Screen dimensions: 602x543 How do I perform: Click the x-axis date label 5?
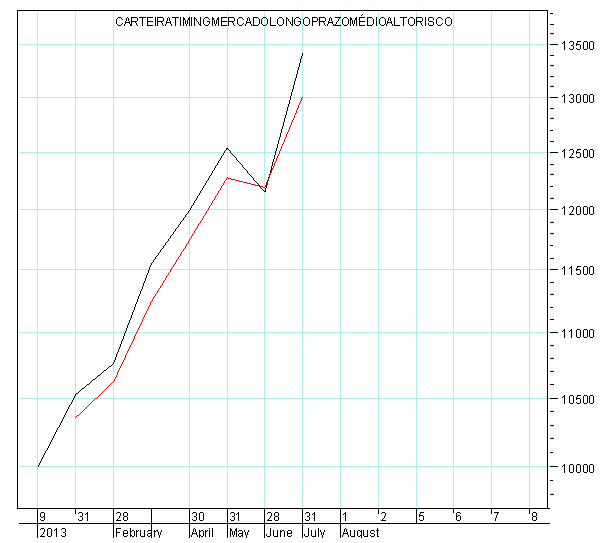(421, 517)
